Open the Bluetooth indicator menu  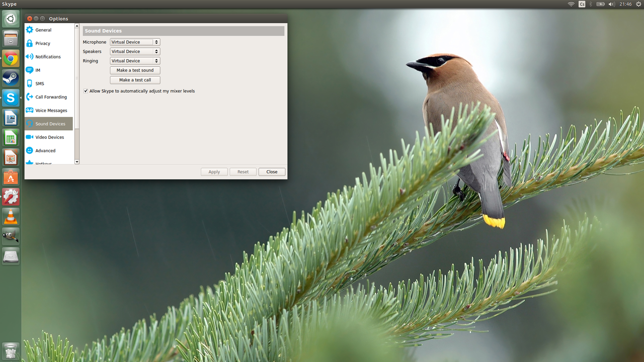coord(591,4)
